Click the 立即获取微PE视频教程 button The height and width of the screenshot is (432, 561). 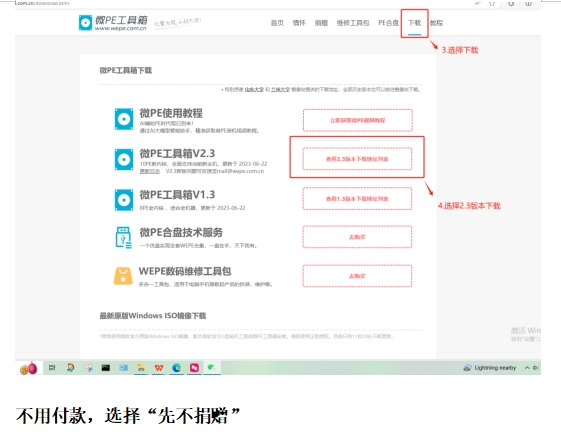tap(357, 120)
